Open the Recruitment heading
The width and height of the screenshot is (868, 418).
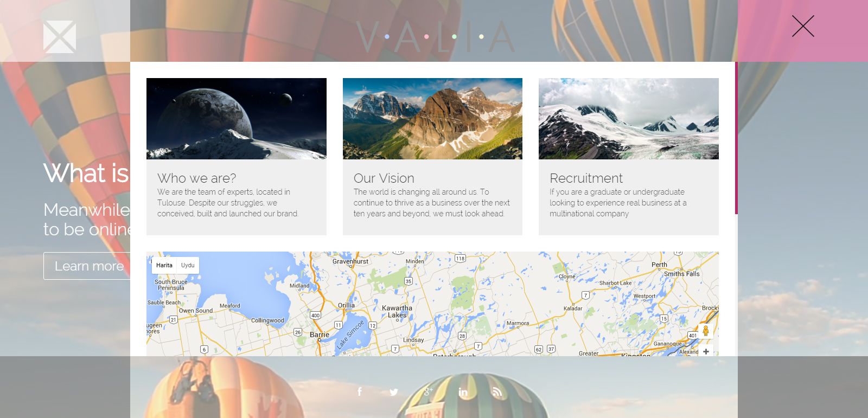click(x=586, y=178)
